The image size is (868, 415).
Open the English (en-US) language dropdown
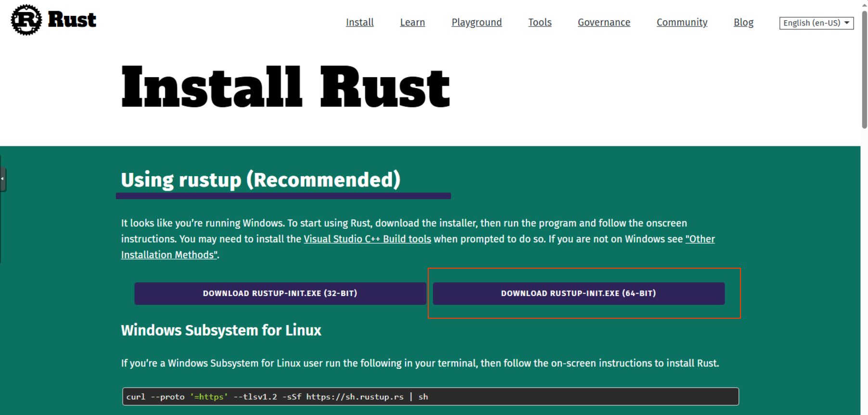click(817, 23)
